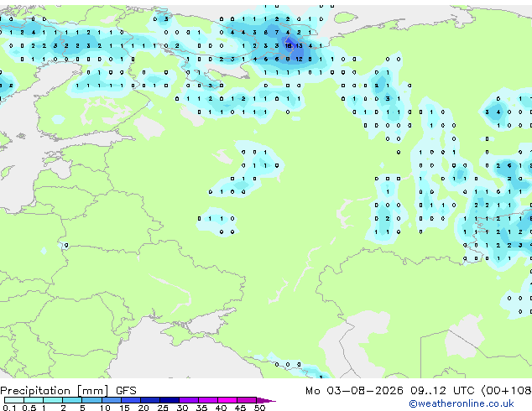Click the 0.1–0.5 mm legend swatch
Screen dimensions: 532x411
[14, 400]
